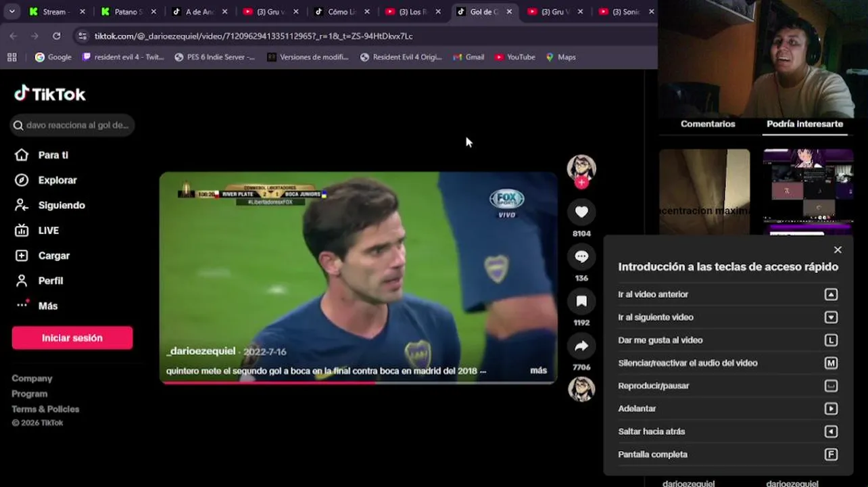Viewport: 868px width, 487px height.
Task: Open the Program footer link
Action: 30,394
